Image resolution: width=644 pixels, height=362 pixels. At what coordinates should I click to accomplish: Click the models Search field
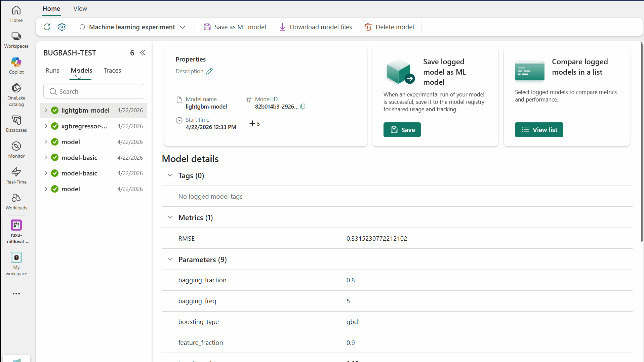[94, 91]
